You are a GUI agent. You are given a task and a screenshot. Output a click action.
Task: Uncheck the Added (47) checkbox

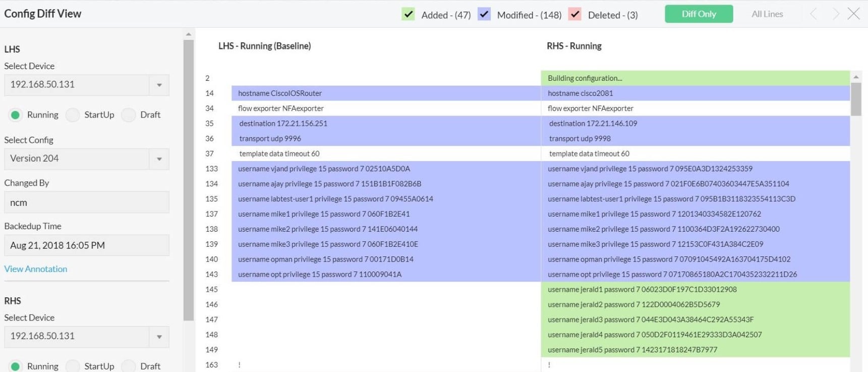(x=409, y=14)
